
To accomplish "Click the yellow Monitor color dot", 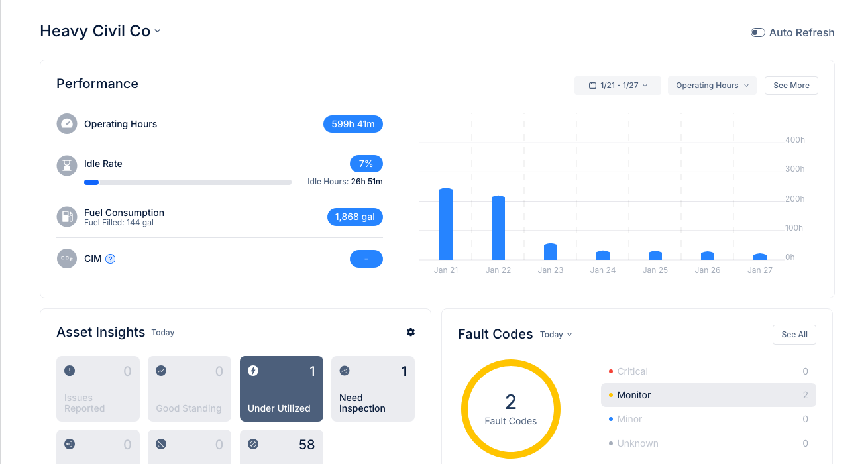I will point(610,395).
